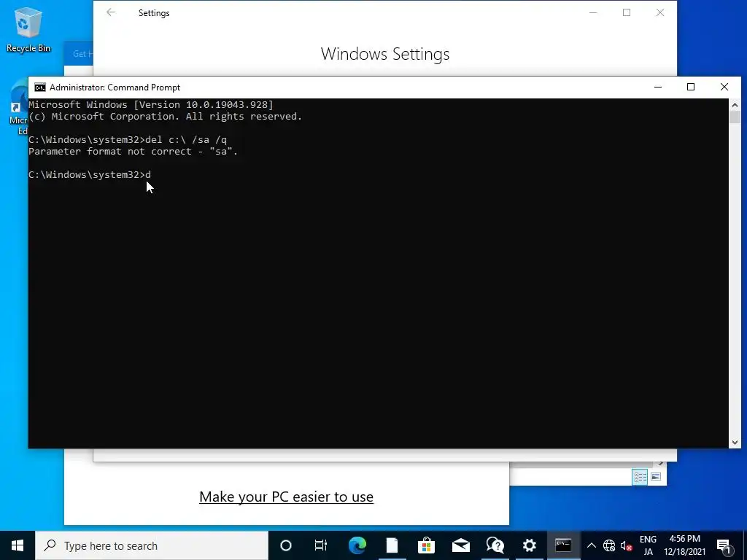
Task: Click the 'del c:\ /sa /q' command line
Action: coord(128,139)
